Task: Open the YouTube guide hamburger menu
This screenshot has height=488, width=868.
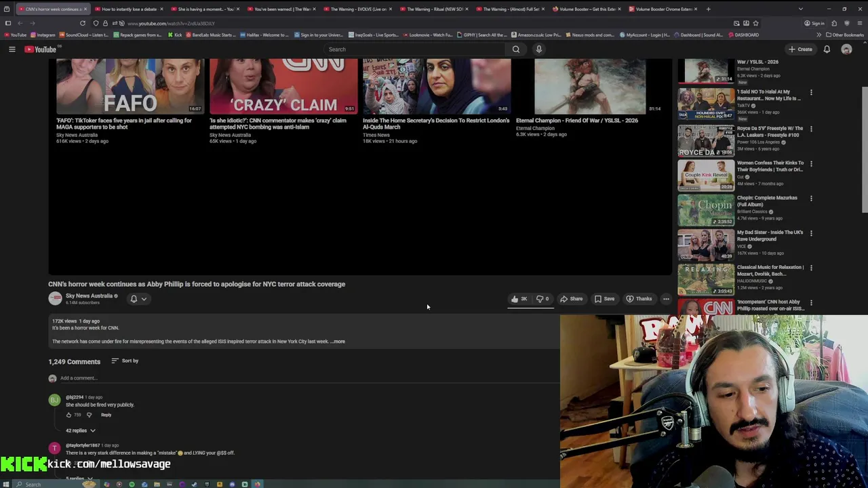Action: pos(12,49)
